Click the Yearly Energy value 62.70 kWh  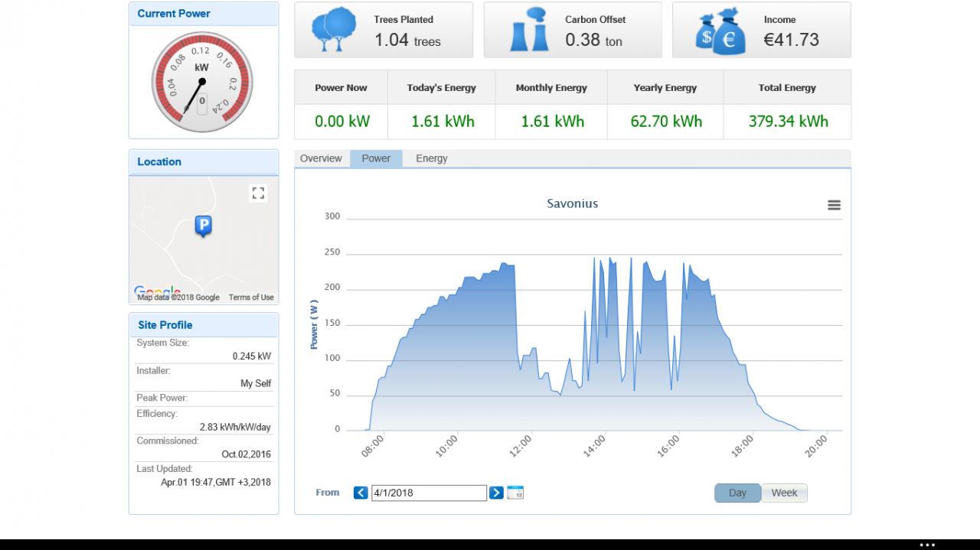666,121
